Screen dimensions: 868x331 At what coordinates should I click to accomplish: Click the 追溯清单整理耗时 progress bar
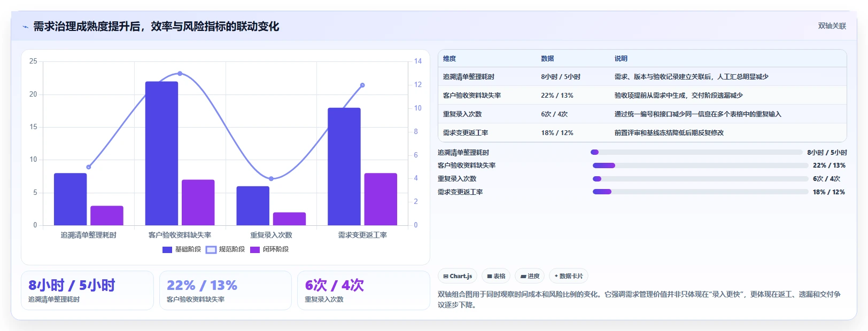pos(697,152)
